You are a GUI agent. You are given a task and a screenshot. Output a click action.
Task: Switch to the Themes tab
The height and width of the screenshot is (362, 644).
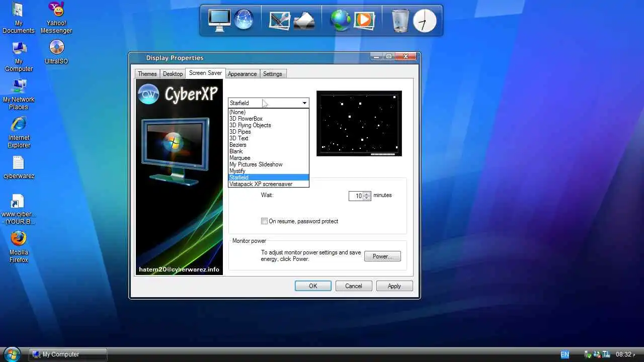pos(147,74)
